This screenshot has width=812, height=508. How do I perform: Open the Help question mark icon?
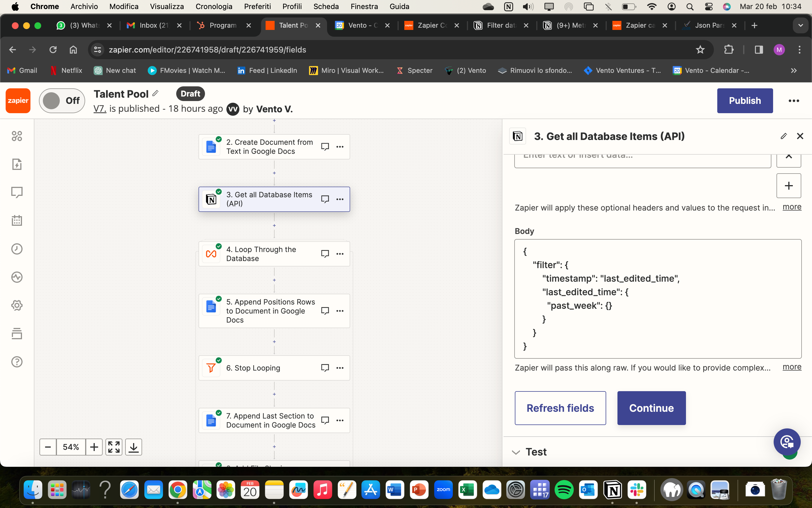[17, 362]
